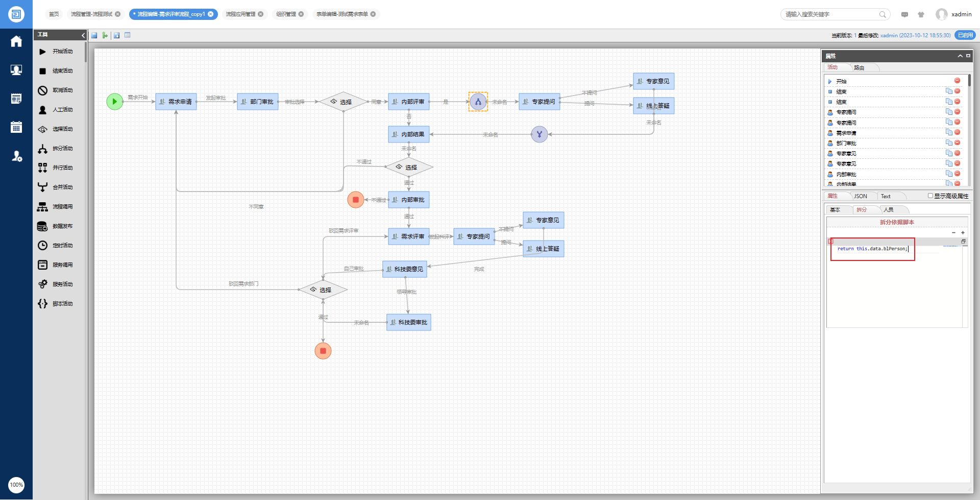Click the activity list scrollbar
The height and width of the screenshot is (500, 980).
click(x=969, y=80)
